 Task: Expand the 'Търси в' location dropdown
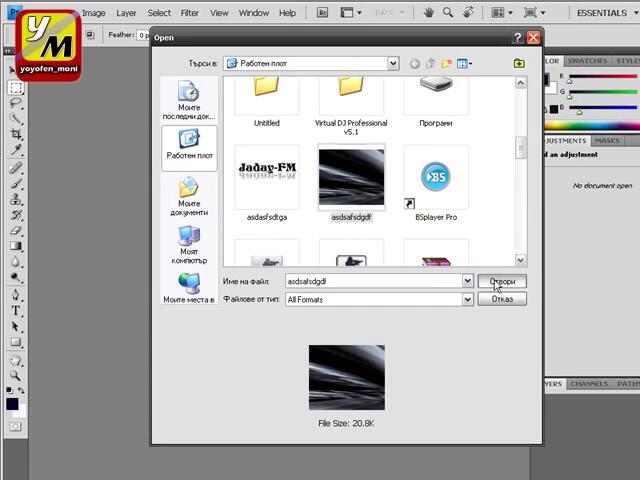pos(393,63)
